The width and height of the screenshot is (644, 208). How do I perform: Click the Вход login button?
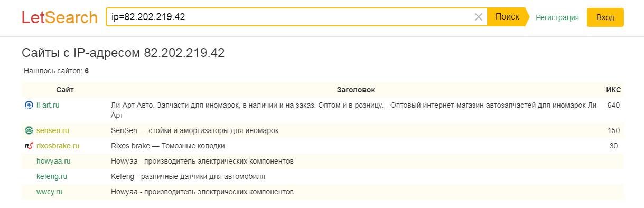pos(605,17)
